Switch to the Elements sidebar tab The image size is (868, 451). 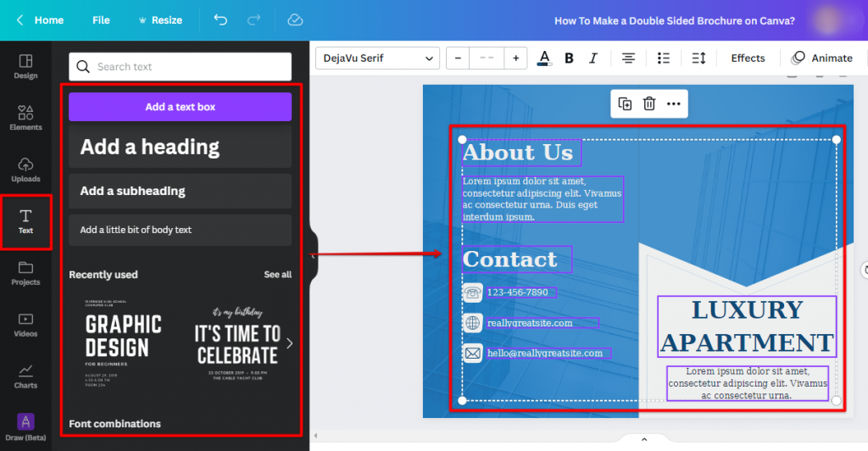click(25, 118)
